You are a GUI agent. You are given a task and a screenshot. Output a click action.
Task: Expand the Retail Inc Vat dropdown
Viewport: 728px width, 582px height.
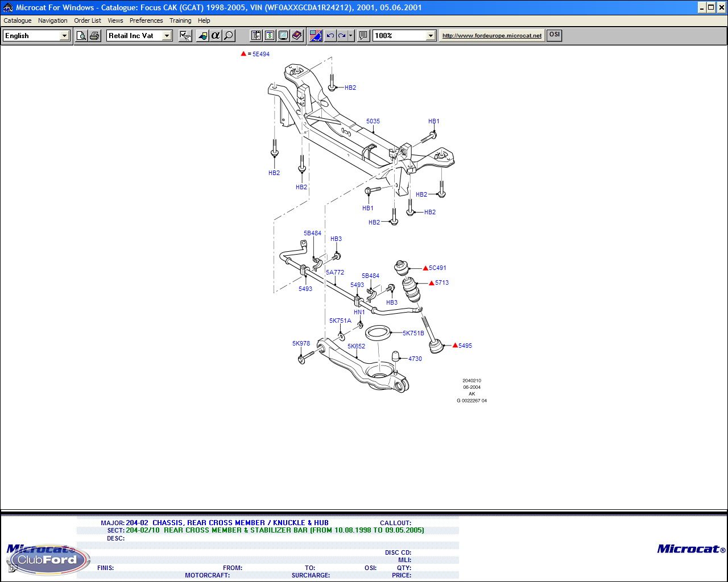[167, 36]
